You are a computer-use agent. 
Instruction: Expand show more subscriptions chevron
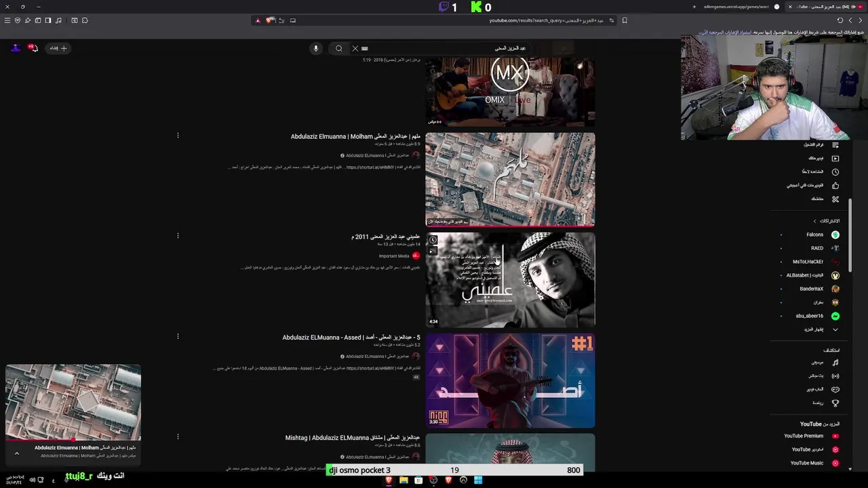835,329
